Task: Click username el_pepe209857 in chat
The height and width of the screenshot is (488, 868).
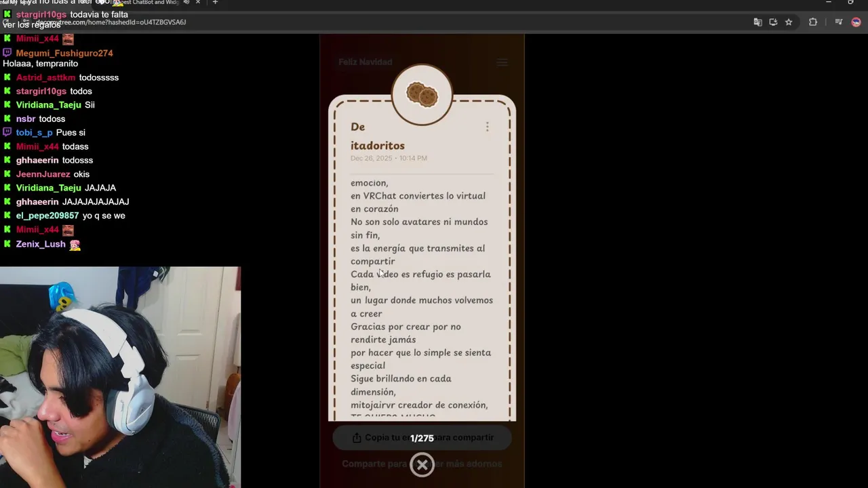Action: click(47, 216)
